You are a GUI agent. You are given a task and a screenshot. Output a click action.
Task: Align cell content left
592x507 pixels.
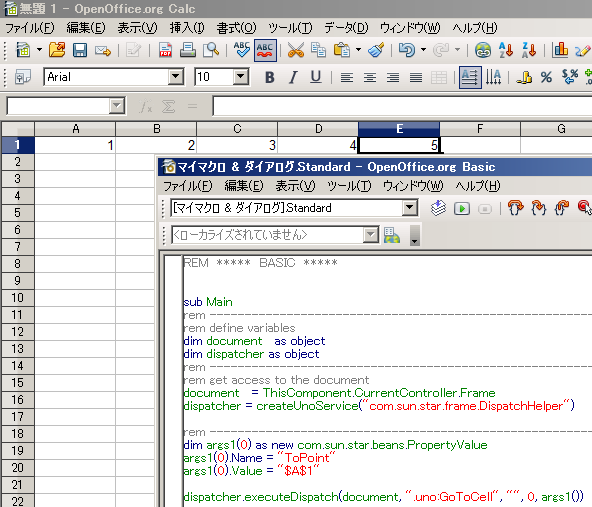347,77
